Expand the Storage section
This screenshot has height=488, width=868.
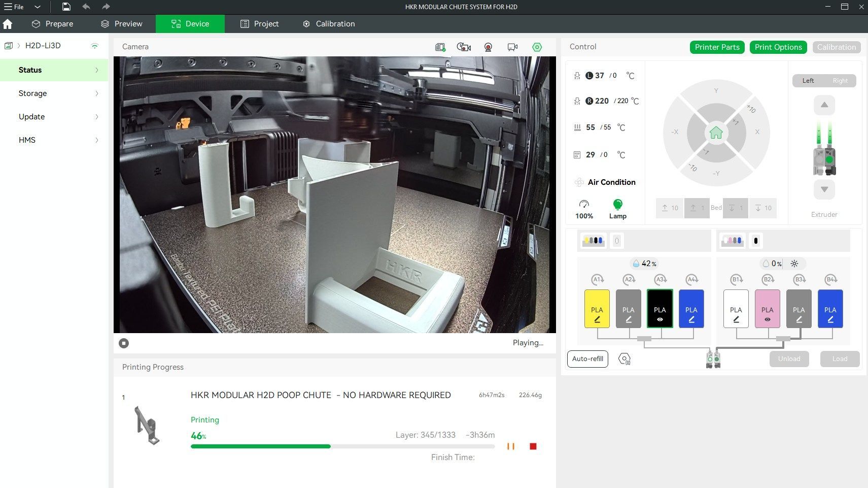tap(54, 93)
